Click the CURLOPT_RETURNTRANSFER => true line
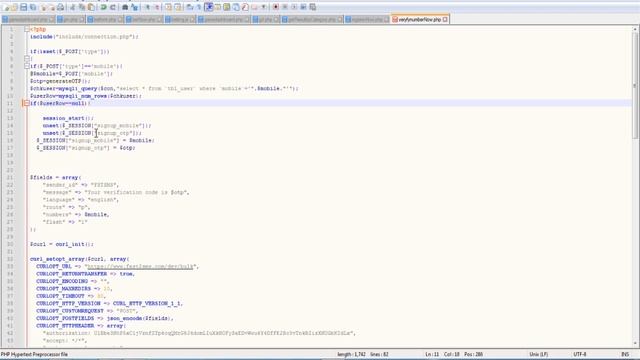 pyautogui.click(x=85, y=274)
